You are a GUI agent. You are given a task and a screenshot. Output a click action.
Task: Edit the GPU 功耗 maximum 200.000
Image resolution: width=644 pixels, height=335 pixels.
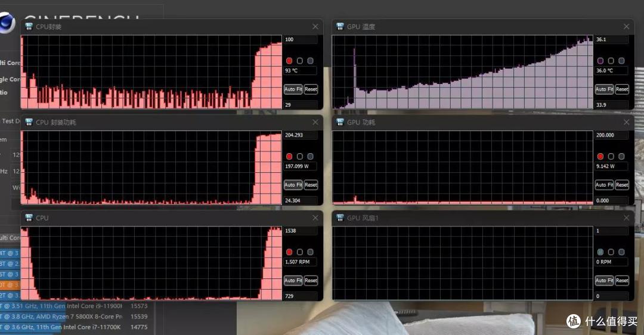click(612, 135)
